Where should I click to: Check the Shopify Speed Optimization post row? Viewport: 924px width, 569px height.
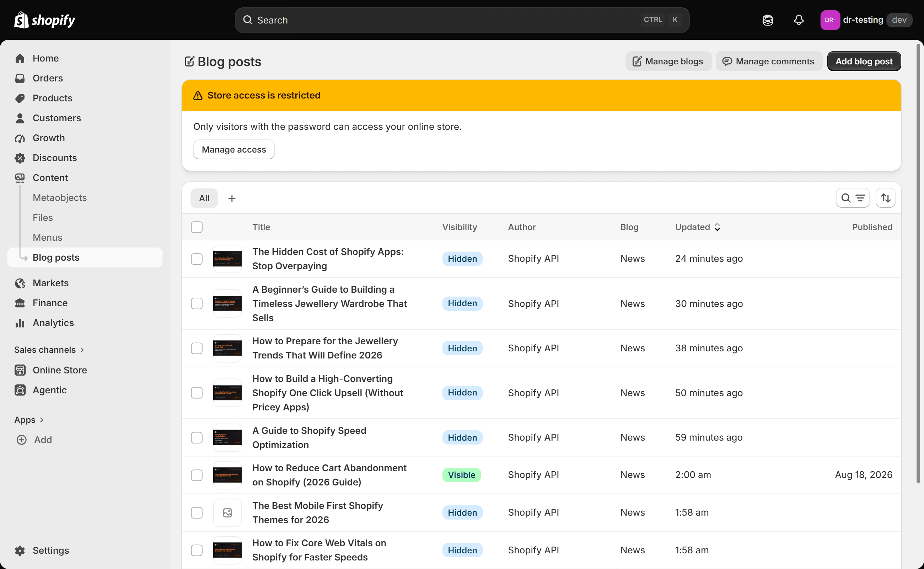197,437
